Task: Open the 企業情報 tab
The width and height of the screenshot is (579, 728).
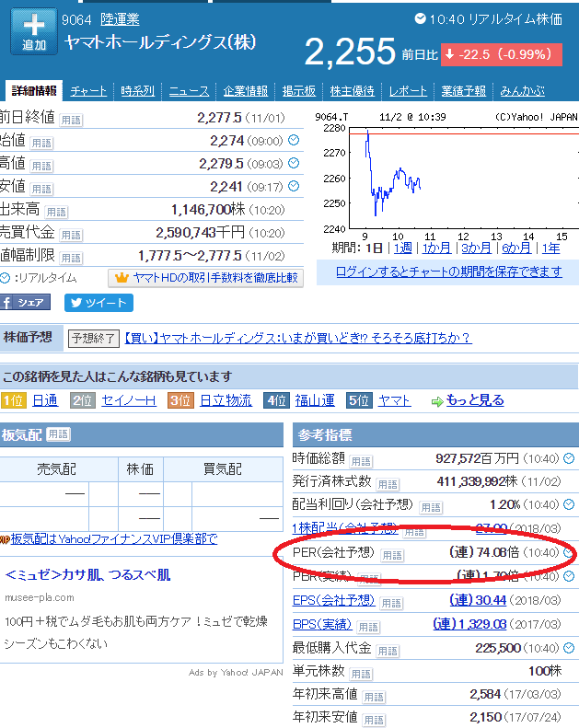Action: pyautogui.click(x=246, y=91)
